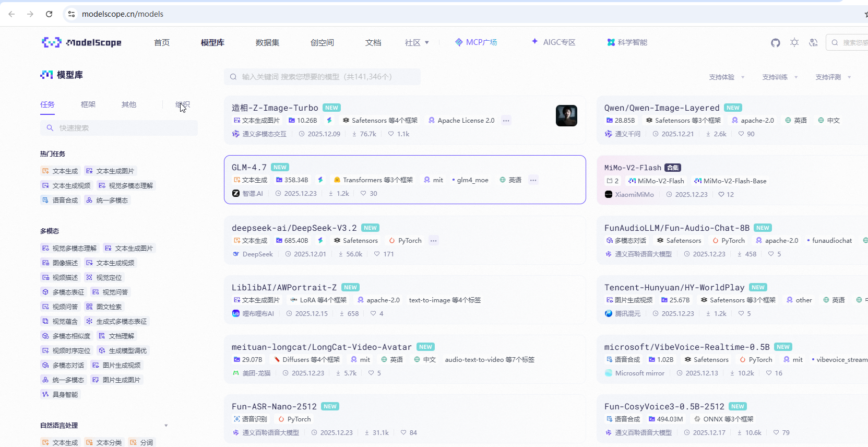Click the lightning icon on DeepSeek-V3.2 card
The image size is (868, 447).
(x=320, y=240)
